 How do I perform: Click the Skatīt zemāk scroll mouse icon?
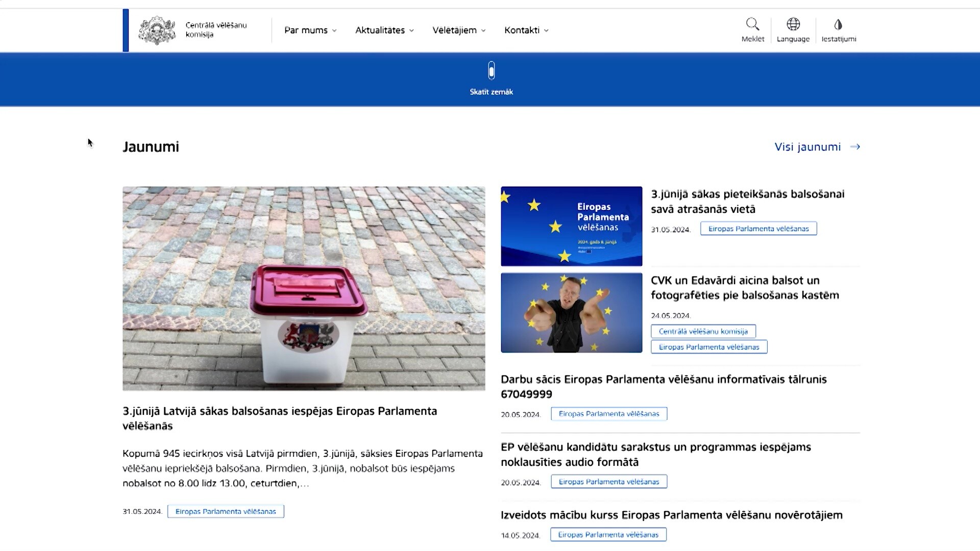tap(491, 70)
